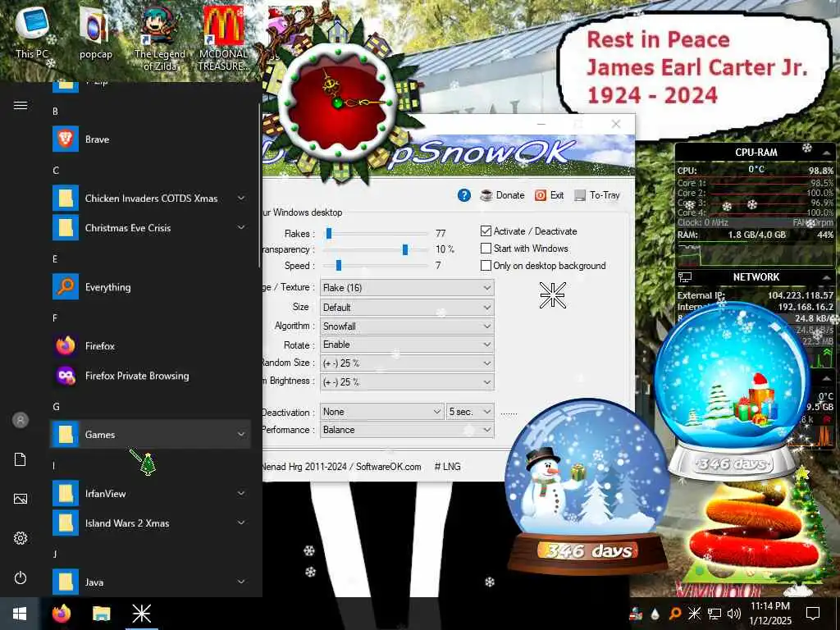The width and height of the screenshot is (840, 630).
Task: Open the Random Size dropdown
Action: coord(407,363)
